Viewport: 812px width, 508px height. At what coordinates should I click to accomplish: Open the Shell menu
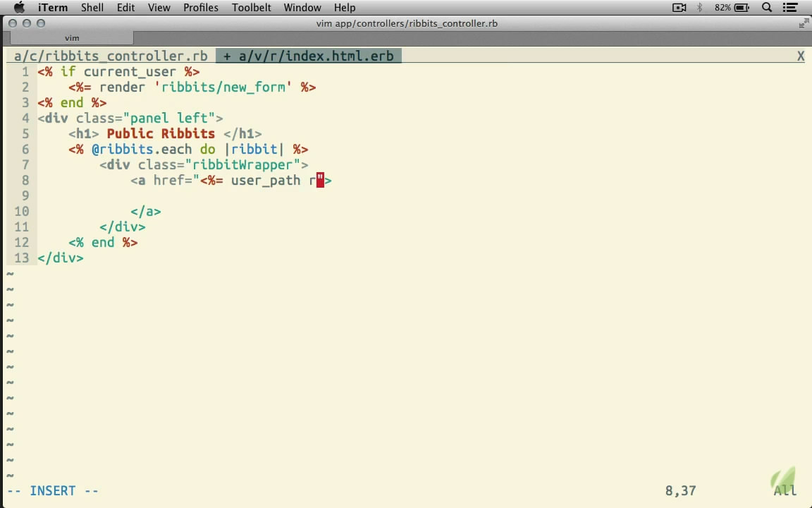[x=92, y=8]
